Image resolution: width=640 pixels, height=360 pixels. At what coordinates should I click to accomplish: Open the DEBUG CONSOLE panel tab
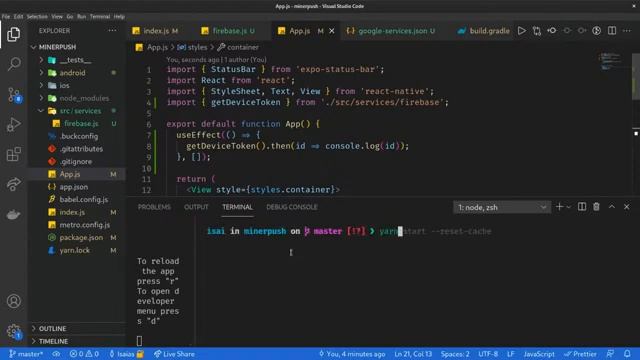tap(292, 207)
